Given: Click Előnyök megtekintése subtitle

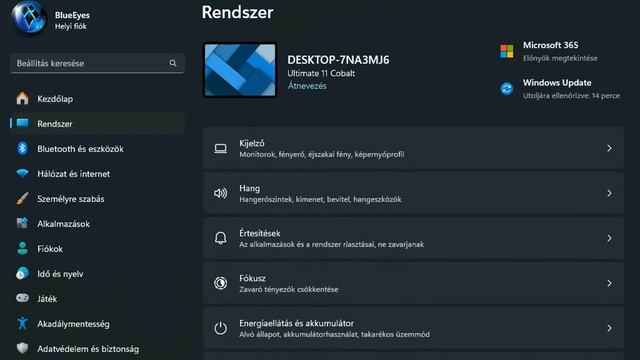Looking at the screenshot, I should pyautogui.click(x=560, y=58).
